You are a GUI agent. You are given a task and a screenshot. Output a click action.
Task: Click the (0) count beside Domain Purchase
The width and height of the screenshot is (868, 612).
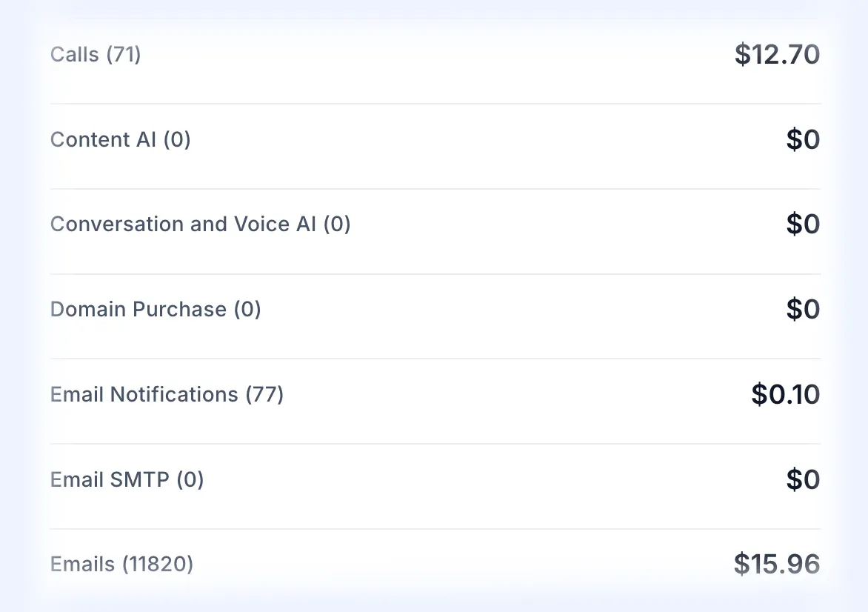tap(247, 309)
